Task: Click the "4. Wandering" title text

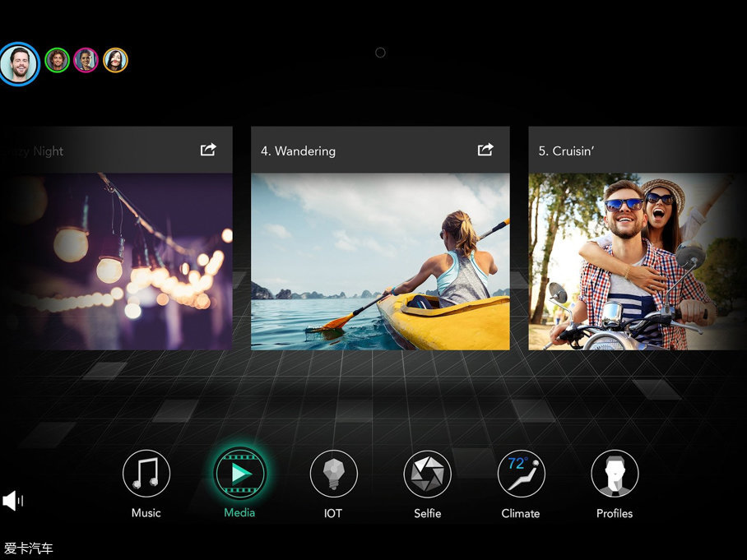Action: click(x=298, y=151)
